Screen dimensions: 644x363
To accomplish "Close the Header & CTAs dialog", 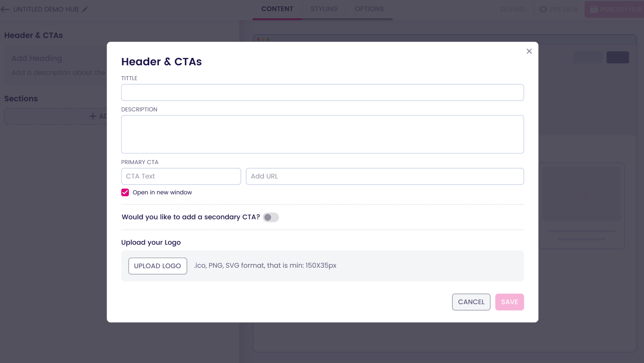I will [529, 51].
